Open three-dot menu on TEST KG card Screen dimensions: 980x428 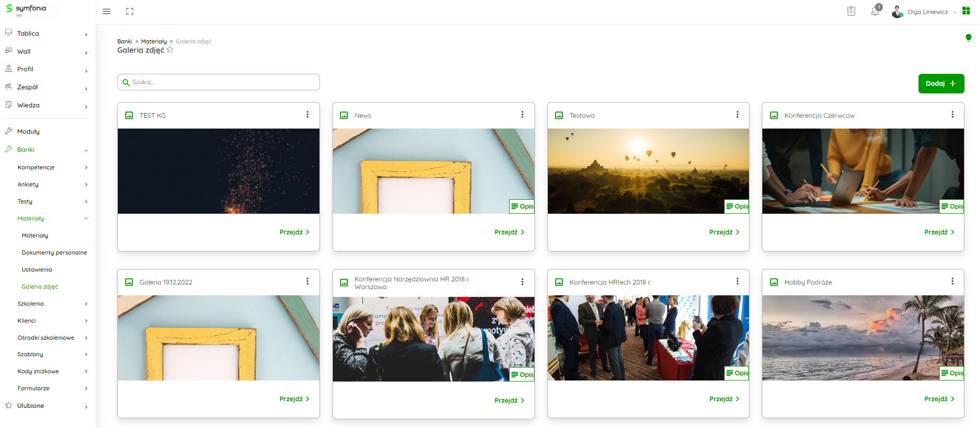pos(308,115)
